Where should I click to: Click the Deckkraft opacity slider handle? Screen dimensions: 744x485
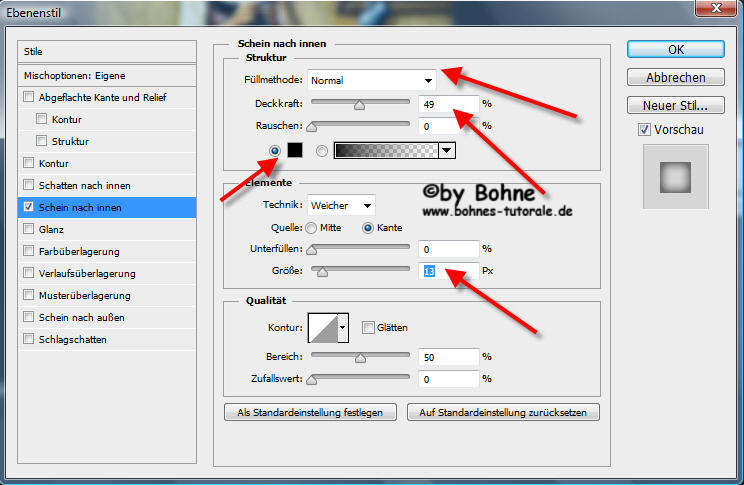point(359,103)
